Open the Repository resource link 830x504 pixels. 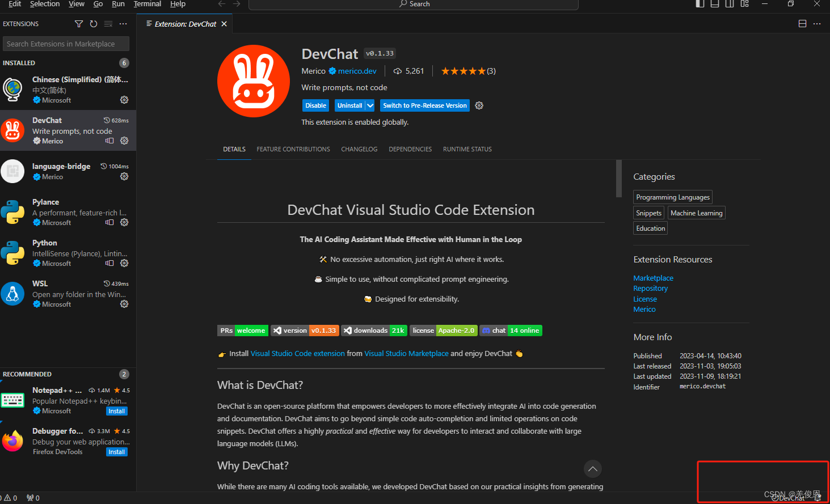click(x=651, y=289)
